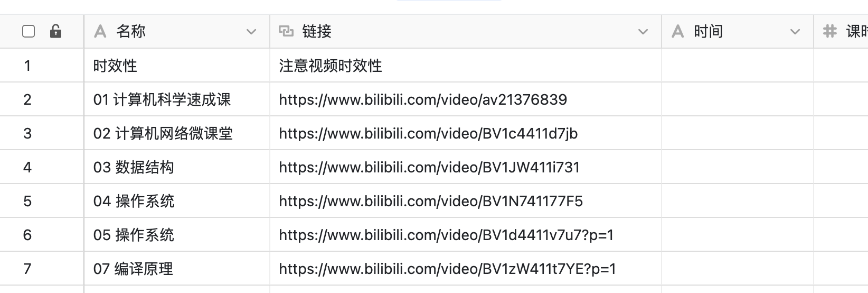Select the cell 07 编译原理
Image resolution: width=868 pixels, height=293 pixels.
[177, 269]
